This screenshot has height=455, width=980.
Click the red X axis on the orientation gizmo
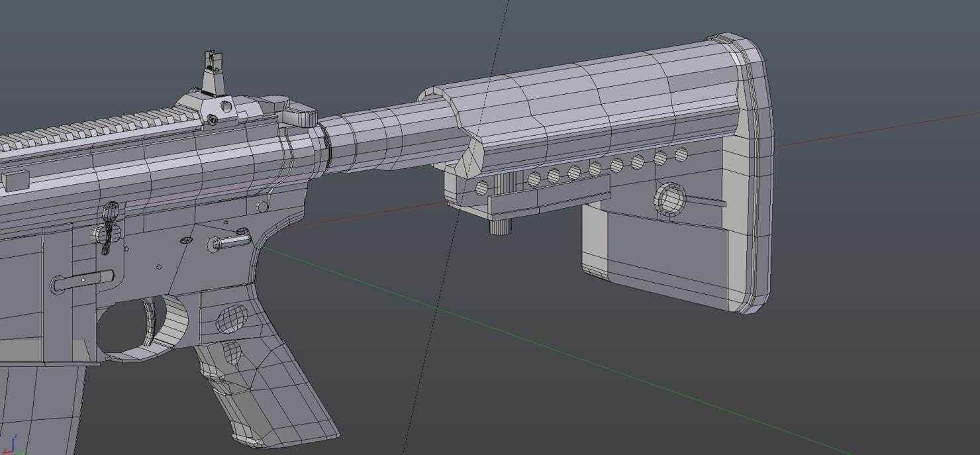pos(6,451)
